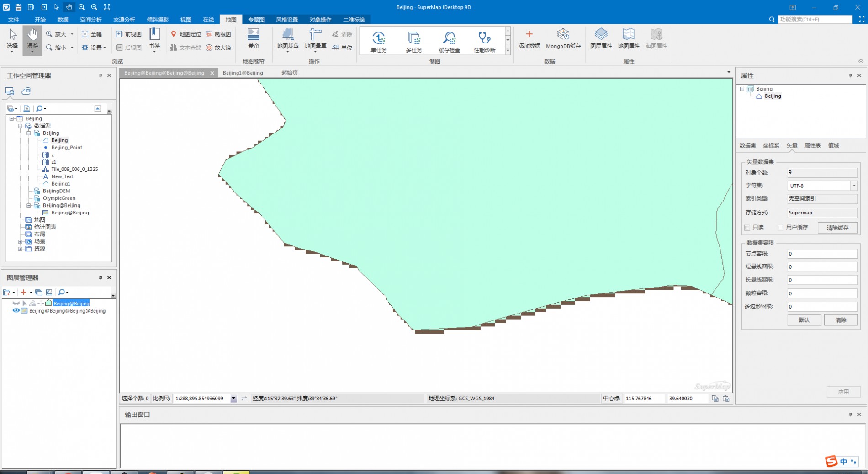Toggle snapping crosshair of Beijing@Beijing layer
Image resolution: width=868 pixels, height=474 pixels.
(x=41, y=303)
